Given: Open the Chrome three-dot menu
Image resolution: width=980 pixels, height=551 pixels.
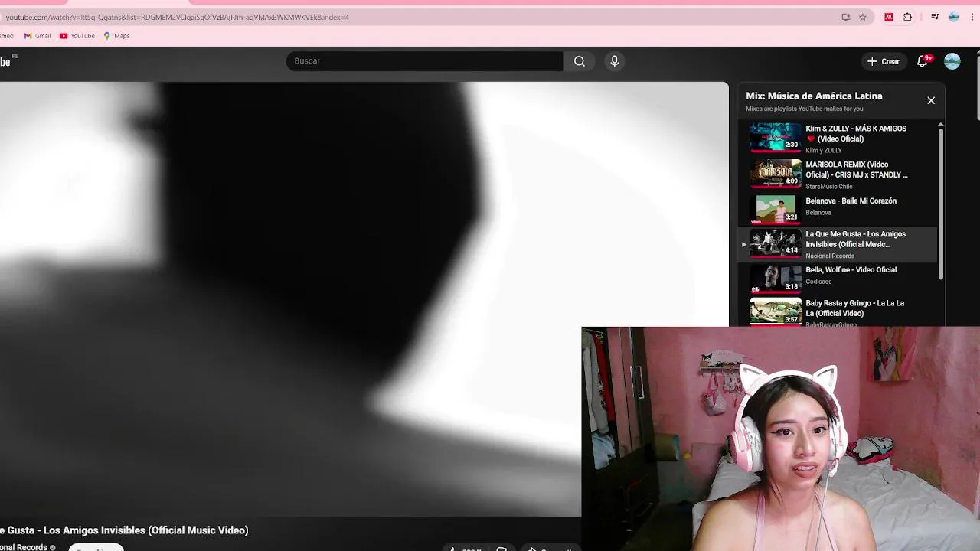Looking at the screenshot, I should [x=972, y=17].
